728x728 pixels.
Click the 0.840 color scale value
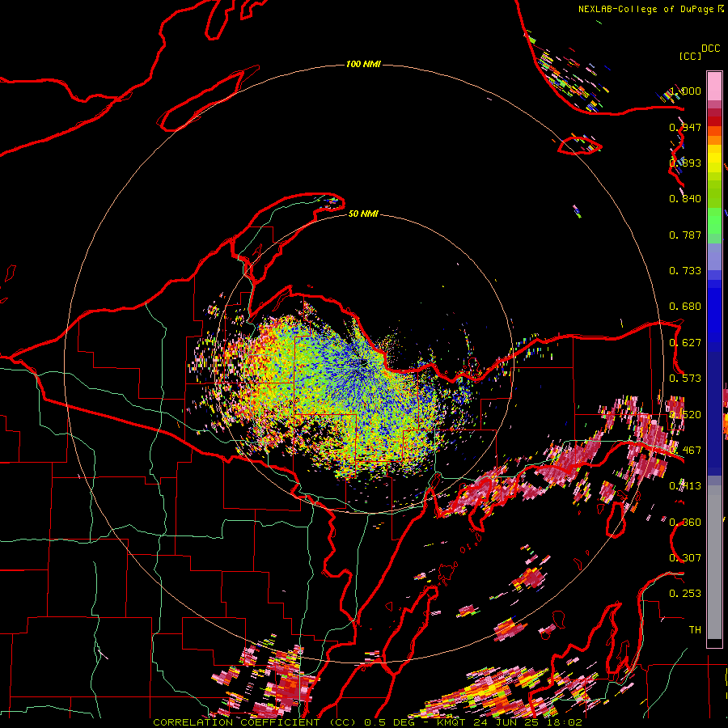685,199
